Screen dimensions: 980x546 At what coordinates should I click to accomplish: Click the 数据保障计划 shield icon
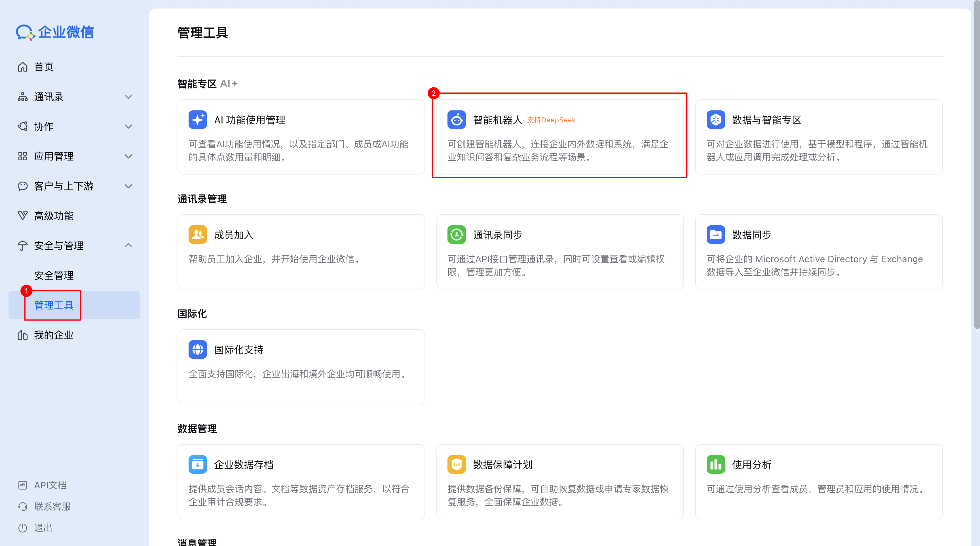pyautogui.click(x=457, y=465)
